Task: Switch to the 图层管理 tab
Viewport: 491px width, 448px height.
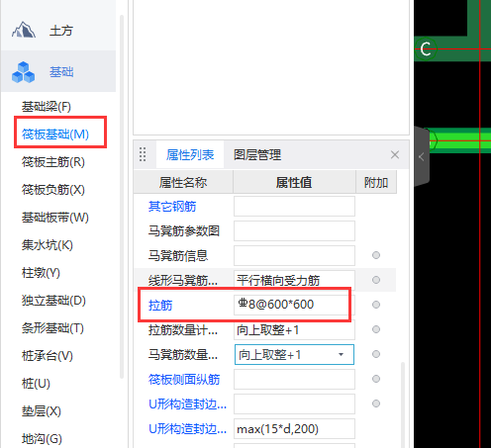Action: pos(257,154)
